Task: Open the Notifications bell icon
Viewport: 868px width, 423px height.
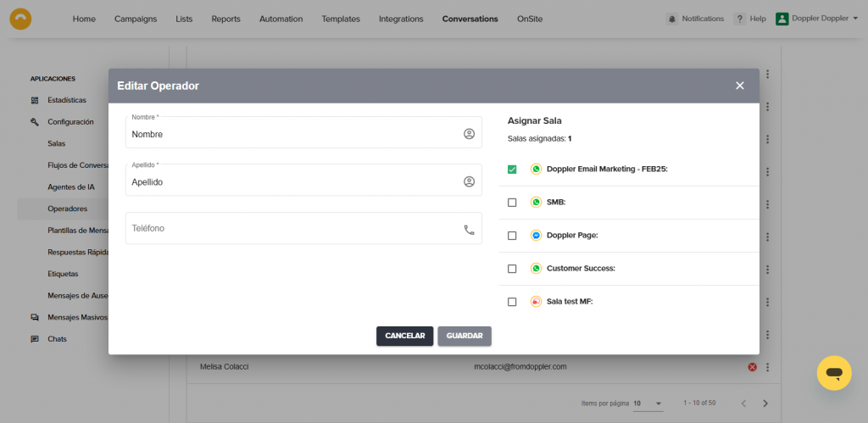Action: click(x=671, y=19)
